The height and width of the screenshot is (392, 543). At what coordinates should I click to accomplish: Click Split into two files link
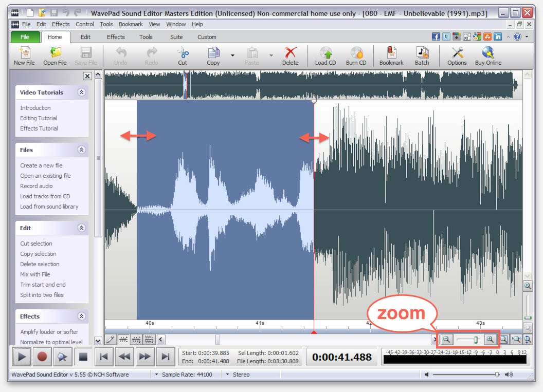[42, 295]
